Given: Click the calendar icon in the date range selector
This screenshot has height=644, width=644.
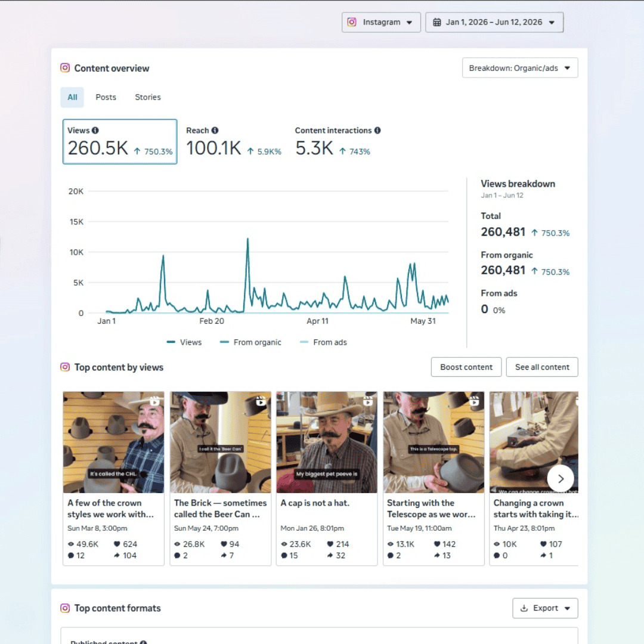Looking at the screenshot, I should 437,22.
